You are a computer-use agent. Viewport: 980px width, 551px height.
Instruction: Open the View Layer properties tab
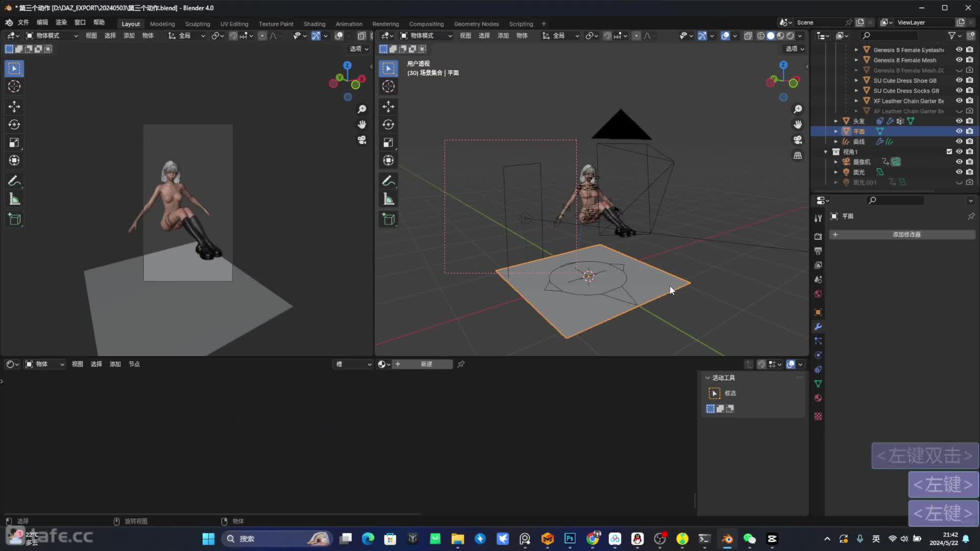(818, 265)
